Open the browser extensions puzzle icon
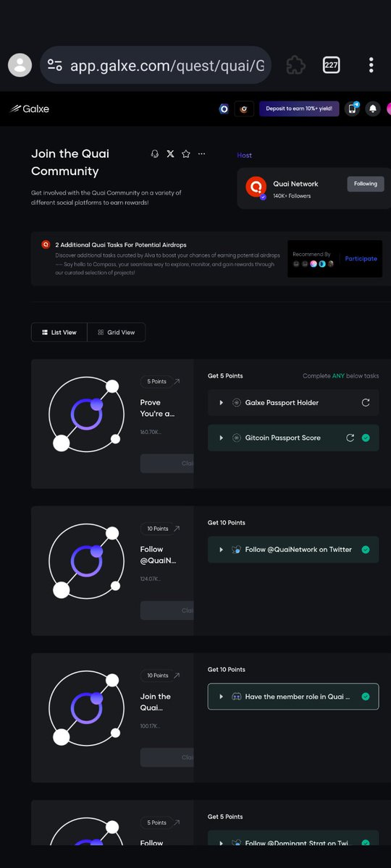 (x=295, y=65)
